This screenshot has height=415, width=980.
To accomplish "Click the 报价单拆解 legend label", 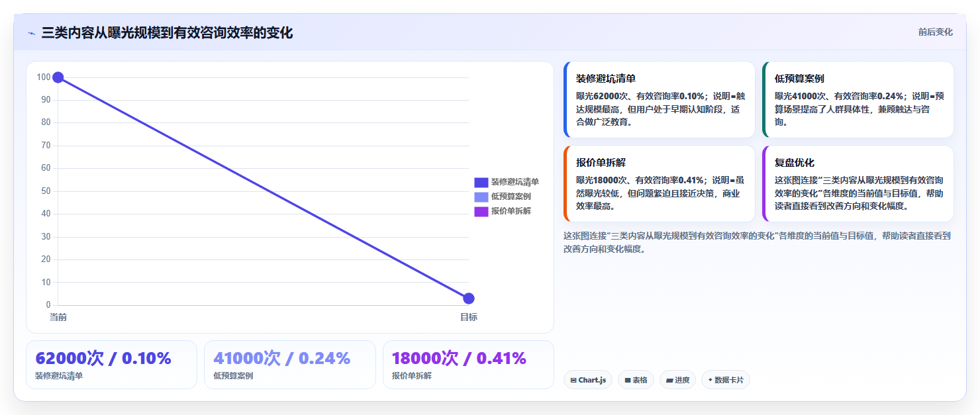I will tap(511, 211).
